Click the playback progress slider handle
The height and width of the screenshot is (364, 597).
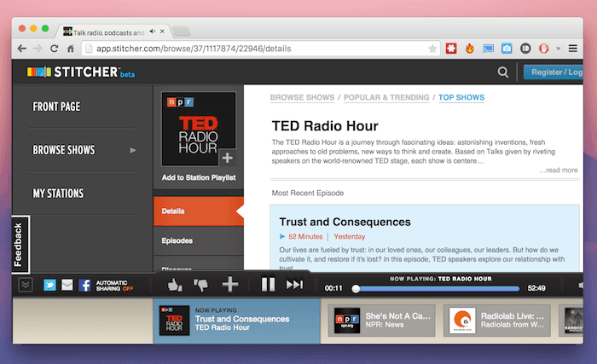tap(356, 289)
